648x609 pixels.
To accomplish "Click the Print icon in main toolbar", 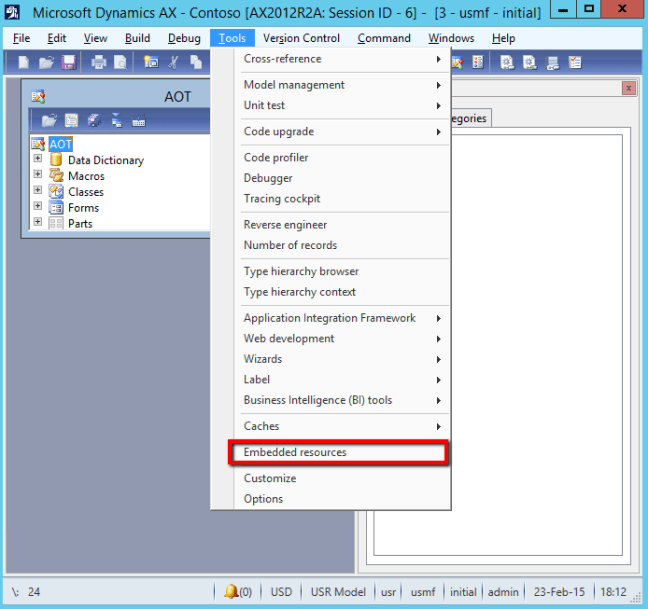I will point(99,62).
